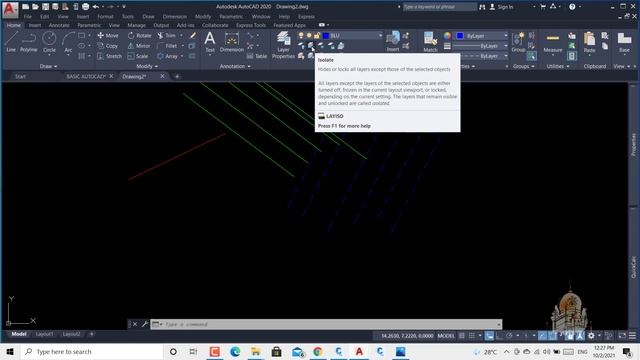Expand the Groups panel

click(524, 66)
